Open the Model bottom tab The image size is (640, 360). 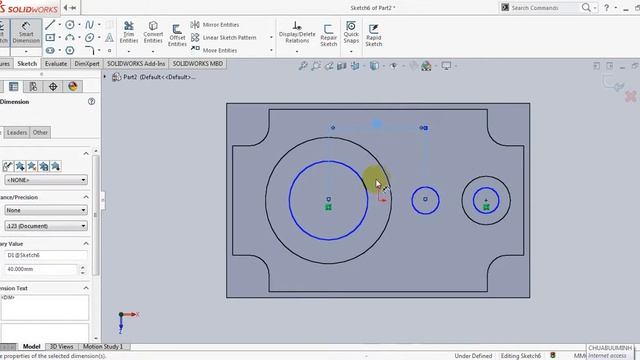pyautogui.click(x=31, y=347)
